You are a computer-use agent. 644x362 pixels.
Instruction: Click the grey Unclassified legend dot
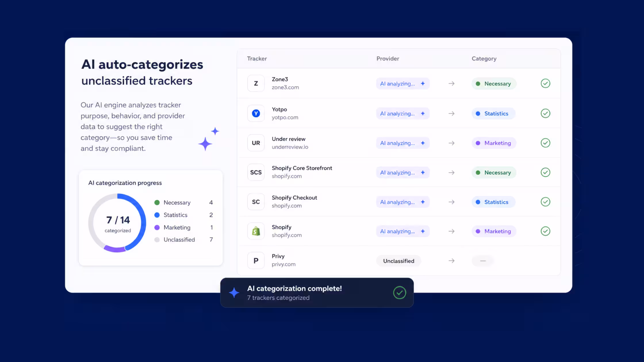coord(157,240)
